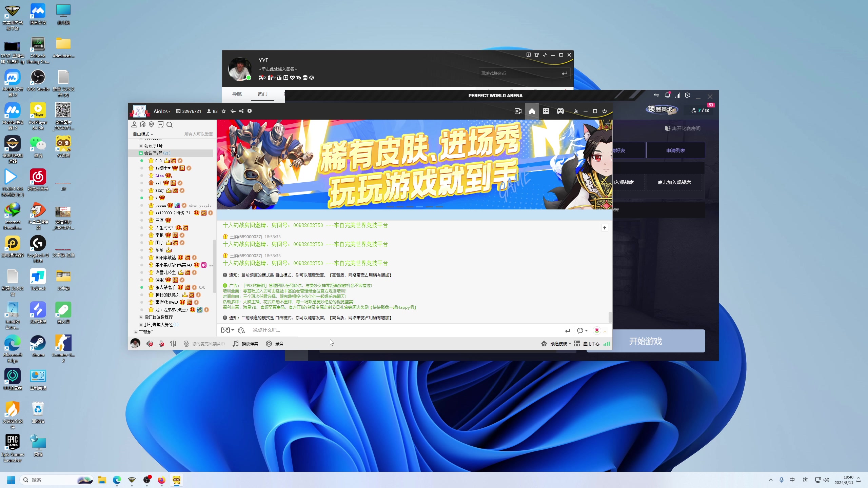This screenshot has height=488, width=868.
Task: Open Microsoft Edge from the taskbar
Action: click(117, 480)
